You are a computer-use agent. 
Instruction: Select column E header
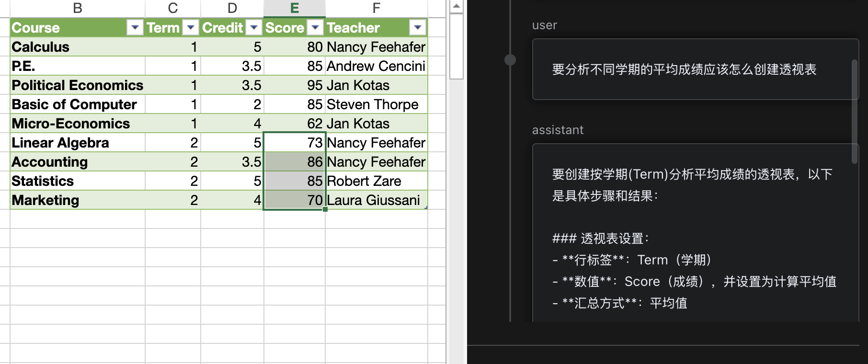click(x=295, y=7)
